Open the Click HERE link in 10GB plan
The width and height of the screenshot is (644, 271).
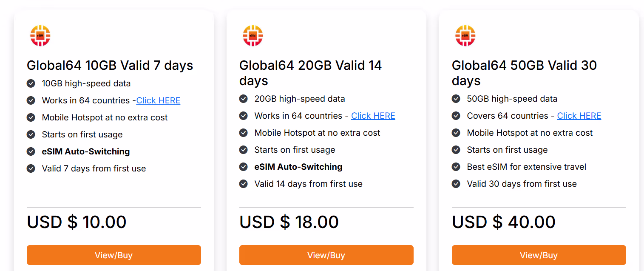[158, 100]
